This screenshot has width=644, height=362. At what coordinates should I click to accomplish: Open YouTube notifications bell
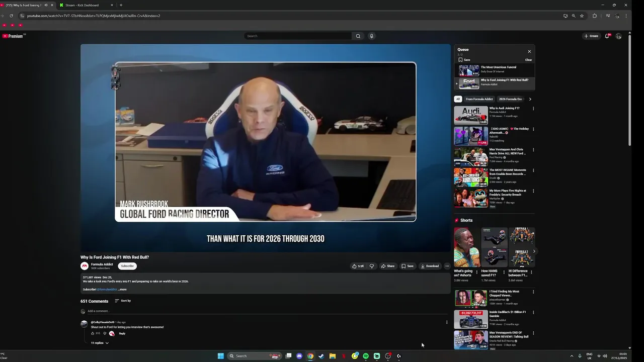[x=607, y=36]
